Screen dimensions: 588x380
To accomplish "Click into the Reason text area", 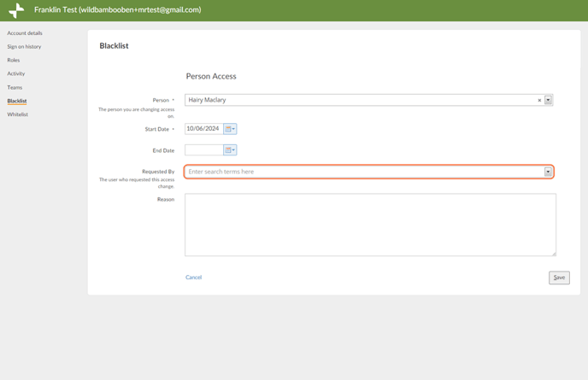I will point(370,225).
